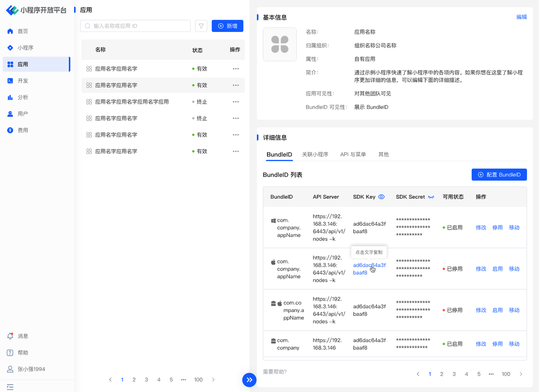This screenshot has width=539, height=392.
Task: Click 编辑 link in 基本信息
Action: 521,17
